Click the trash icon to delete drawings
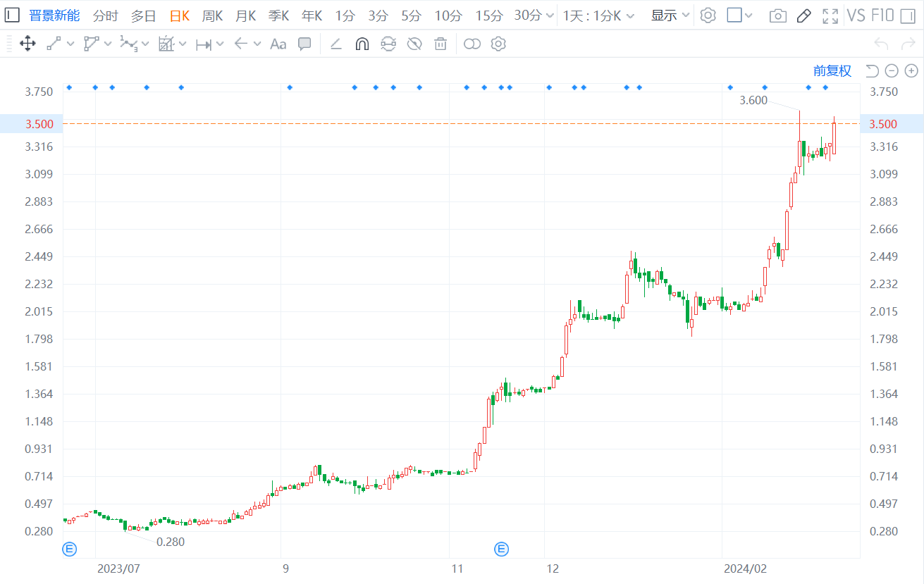This screenshot has height=584, width=924. click(x=441, y=44)
